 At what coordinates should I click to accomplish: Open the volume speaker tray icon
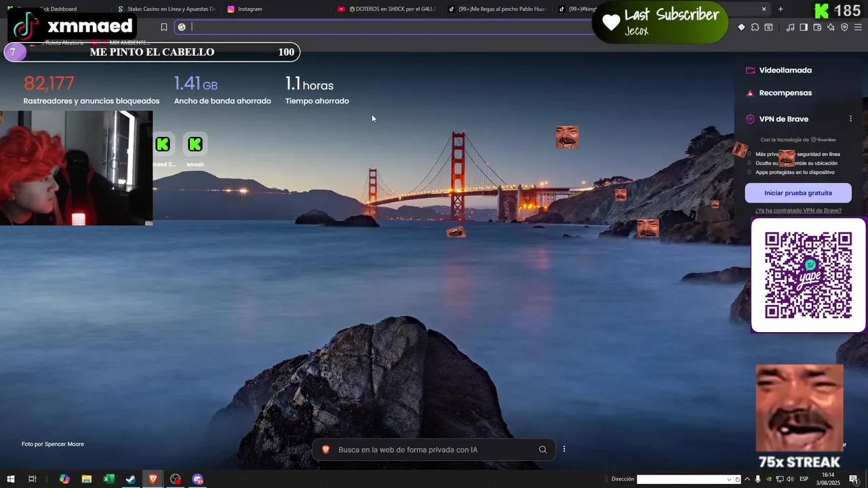[790, 479]
